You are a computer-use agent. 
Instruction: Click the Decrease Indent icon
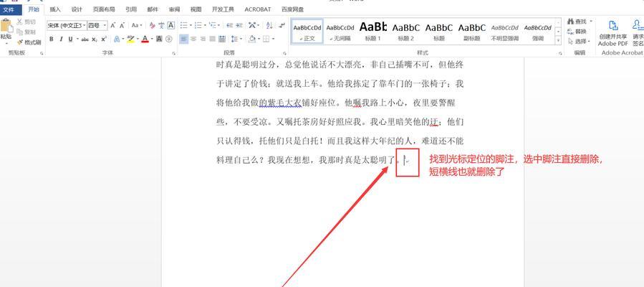coord(229,26)
